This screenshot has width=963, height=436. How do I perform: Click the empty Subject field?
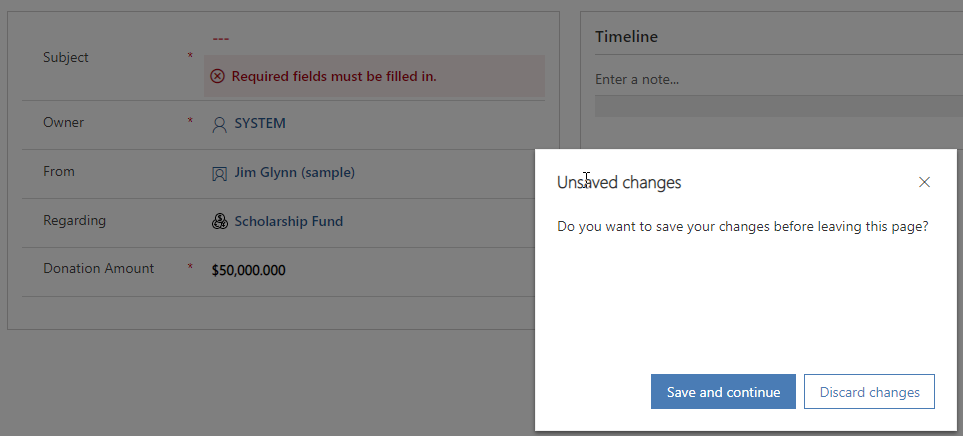point(374,39)
